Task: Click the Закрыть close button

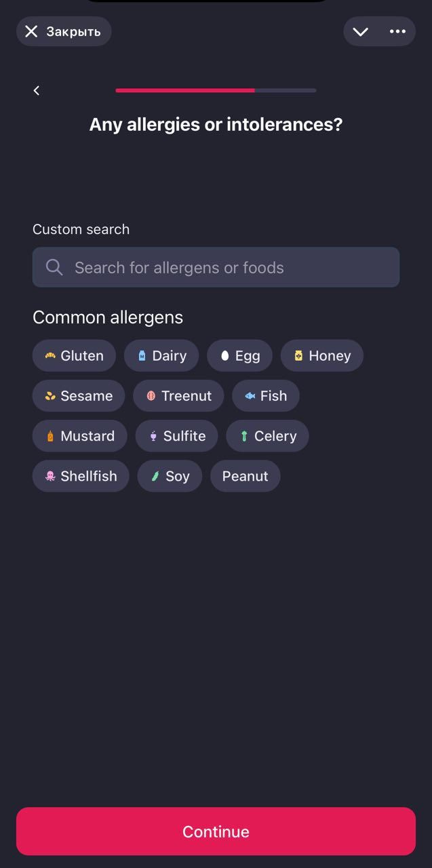Action: coord(64,31)
